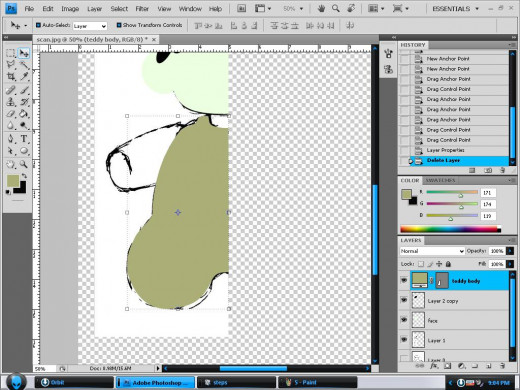This screenshot has height=390, width=520.
Task: Delete layer with the Layers trash icon
Action: 502,366
